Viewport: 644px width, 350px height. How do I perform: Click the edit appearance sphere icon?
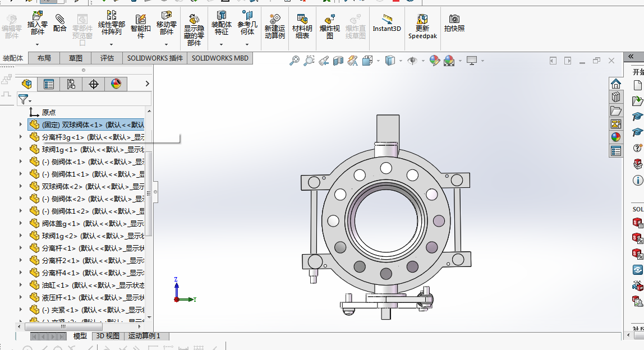point(435,61)
